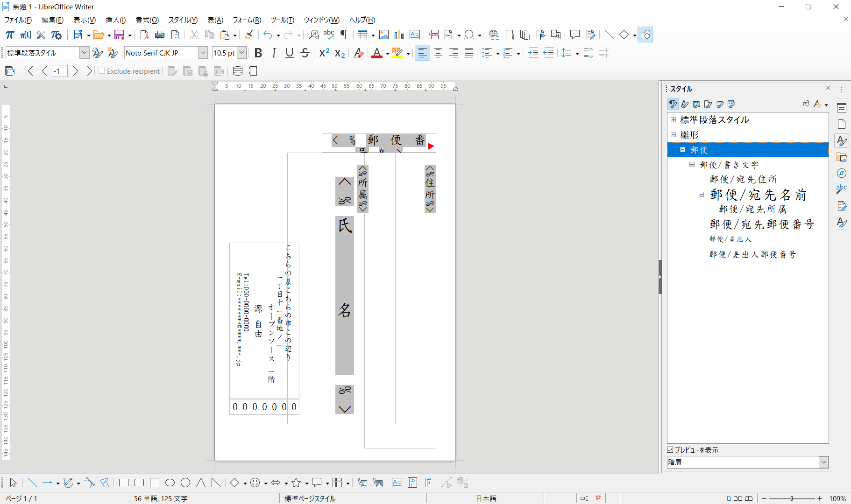Click the Print icon
Screen dimensions: 851x504
click(160, 35)
